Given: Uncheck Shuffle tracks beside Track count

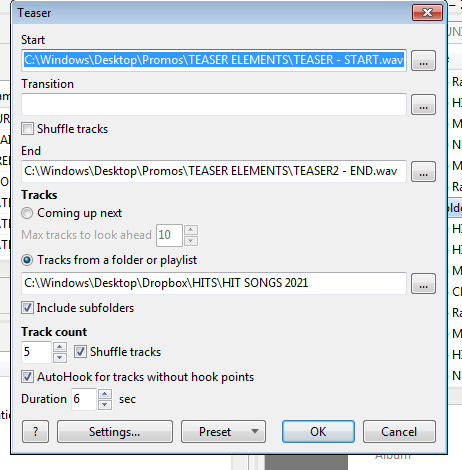Looking at the screenshot, I should (80, 352).
